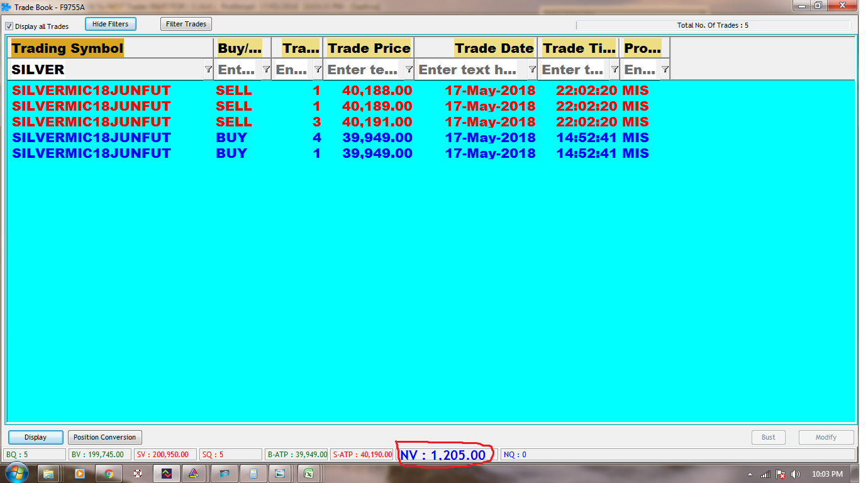Click the NQ : 0 status entry
The width and height of the screenshot is (868, 483).
tap(678, 454)
